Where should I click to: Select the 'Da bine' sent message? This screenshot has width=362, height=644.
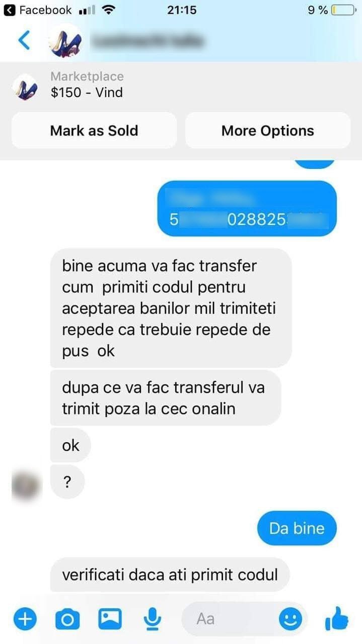coord(297,528)
